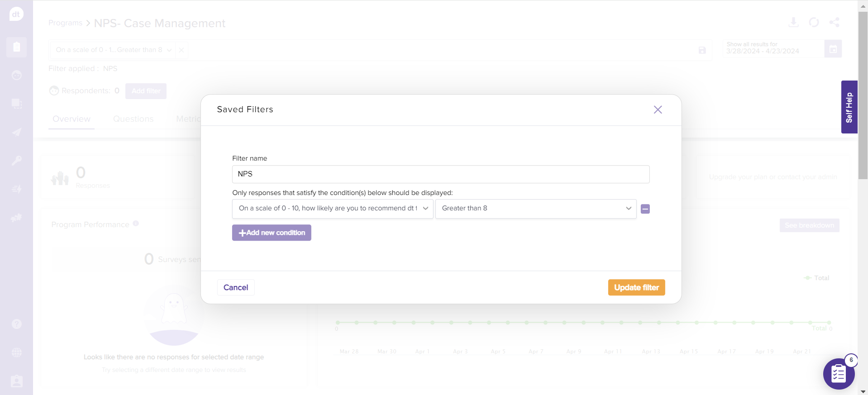This screenshot has height=395, width=868.
Task: Open the calendar date picker icon
Action: pos(833,49)
